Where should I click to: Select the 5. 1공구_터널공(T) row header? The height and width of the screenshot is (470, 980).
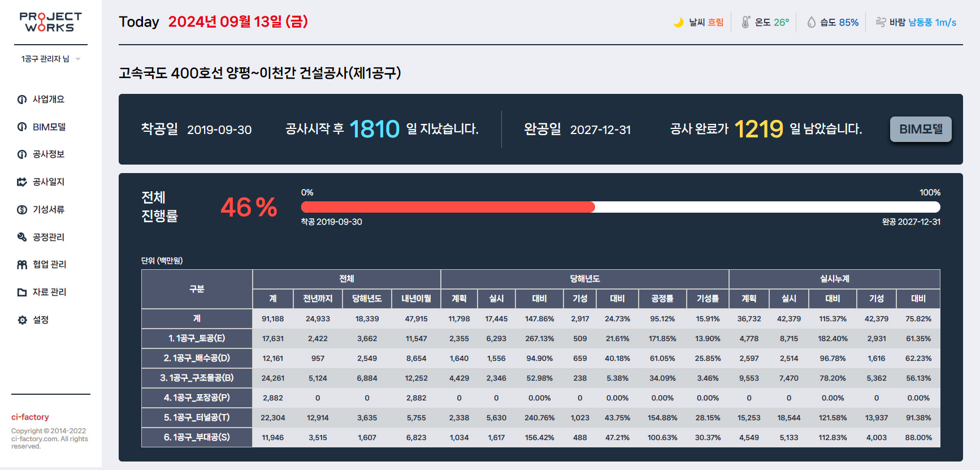click(197, 417)
